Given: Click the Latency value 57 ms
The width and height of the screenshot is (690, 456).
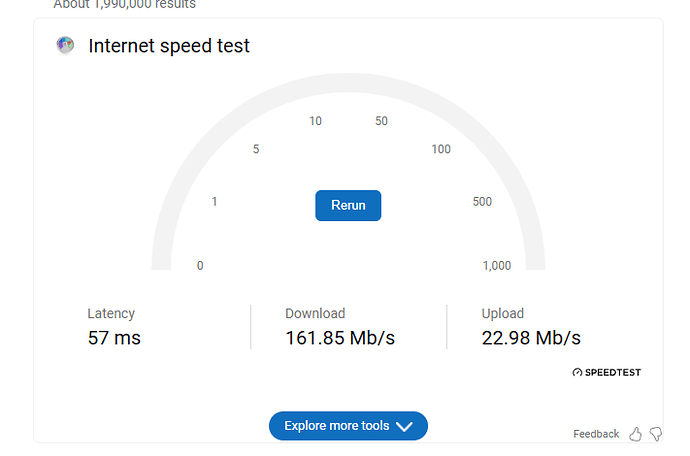Looking at the screenshot, I should point(114,338).
